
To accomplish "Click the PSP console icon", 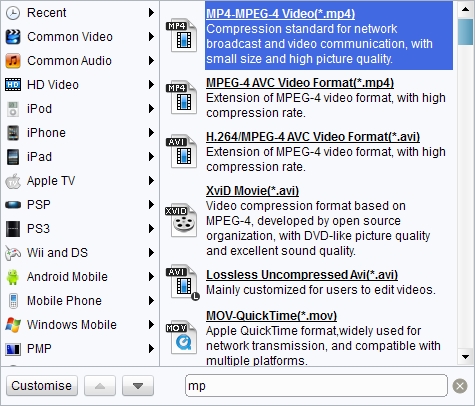I will click(x=13, y=205).
